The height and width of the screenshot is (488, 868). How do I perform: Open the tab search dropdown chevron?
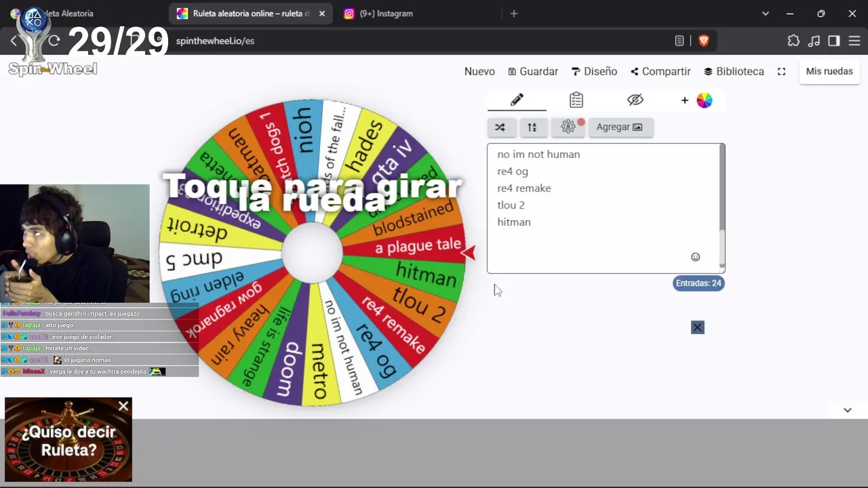tap(766, 14)
